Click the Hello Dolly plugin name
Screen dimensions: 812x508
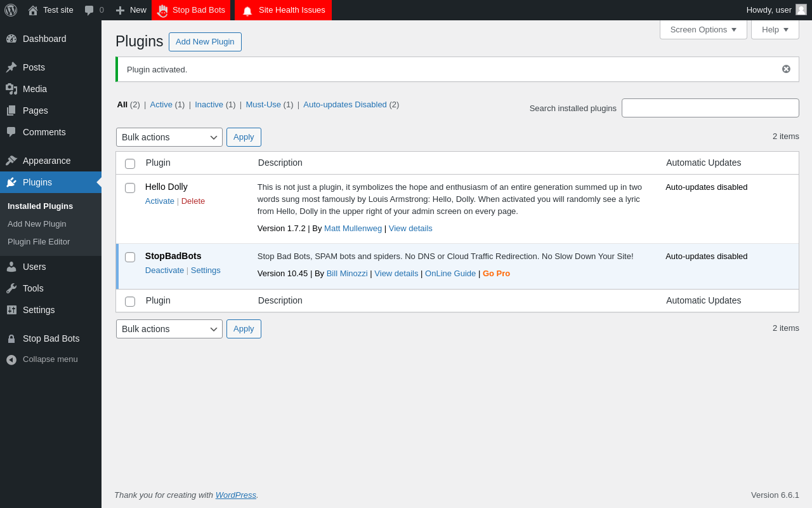coord(166,187)
